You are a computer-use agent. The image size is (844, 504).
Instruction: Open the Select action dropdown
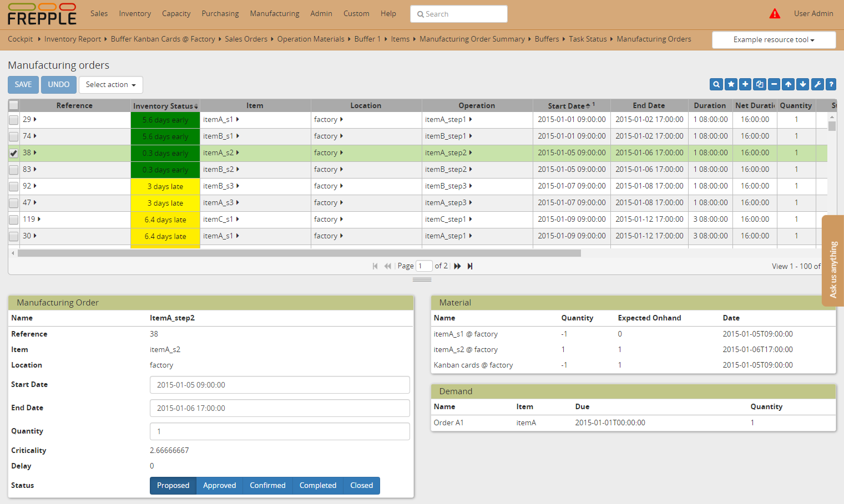pyautogui.click(x=111, y=85)
